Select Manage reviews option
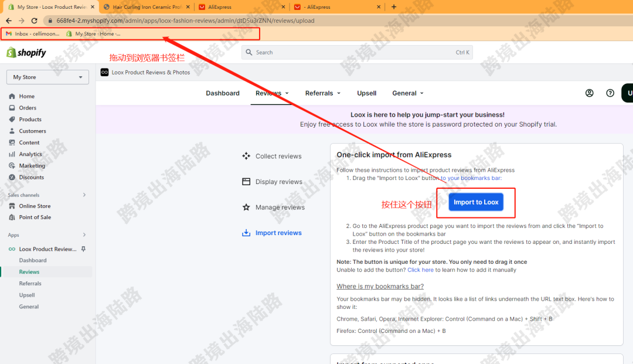This screenshot has height=364, width=633. [x=273, y=207]
